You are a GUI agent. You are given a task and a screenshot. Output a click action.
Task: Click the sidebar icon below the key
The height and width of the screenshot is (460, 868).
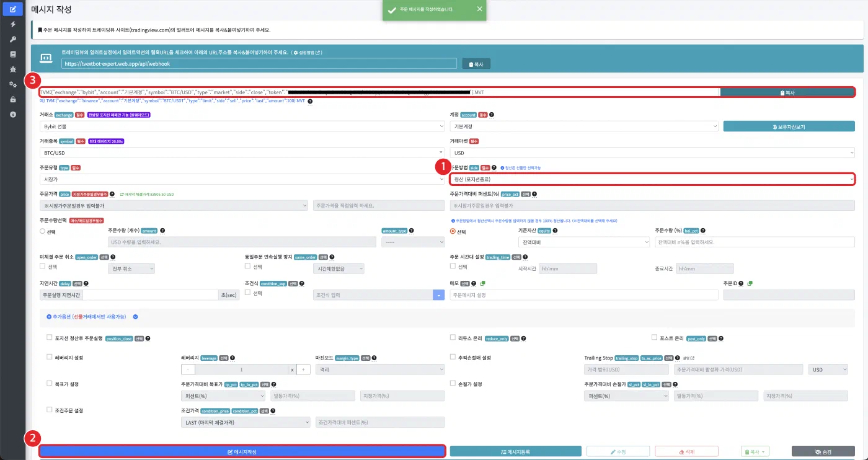(x=13, y=55)
